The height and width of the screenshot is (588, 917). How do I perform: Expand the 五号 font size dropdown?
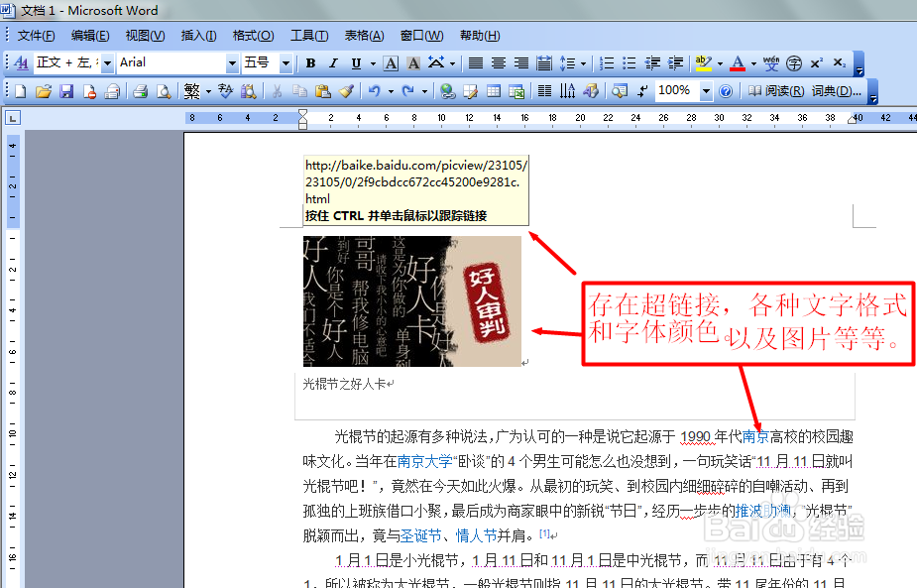(x=286, y=62)
